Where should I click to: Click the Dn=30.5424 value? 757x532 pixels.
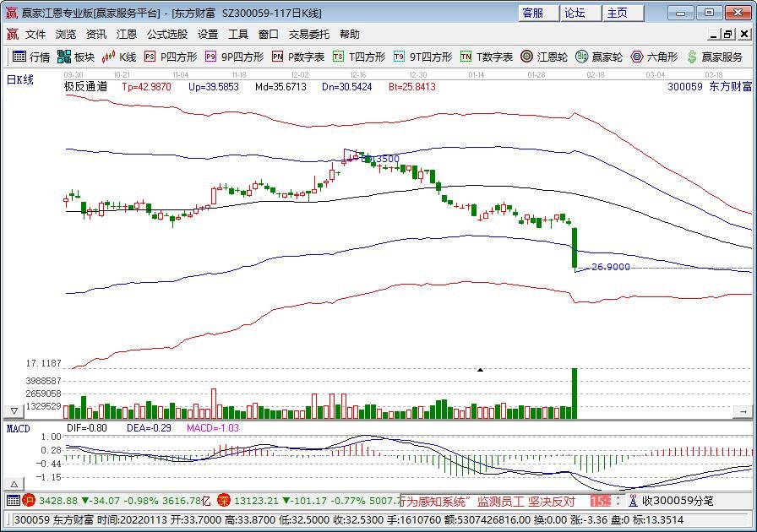click(x=347, y=87)
